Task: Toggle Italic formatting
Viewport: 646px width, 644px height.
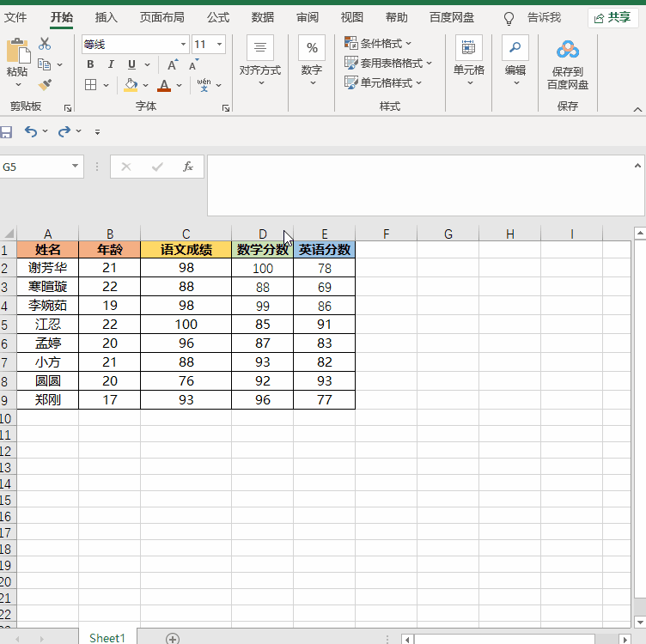Action: pyautogui.click(x=112, y=64)
